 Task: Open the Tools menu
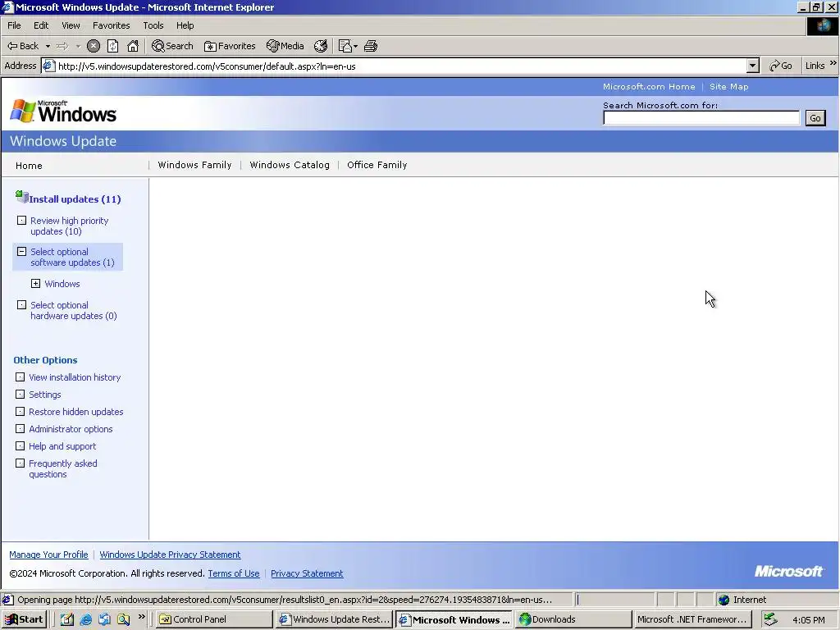[153, 25]
